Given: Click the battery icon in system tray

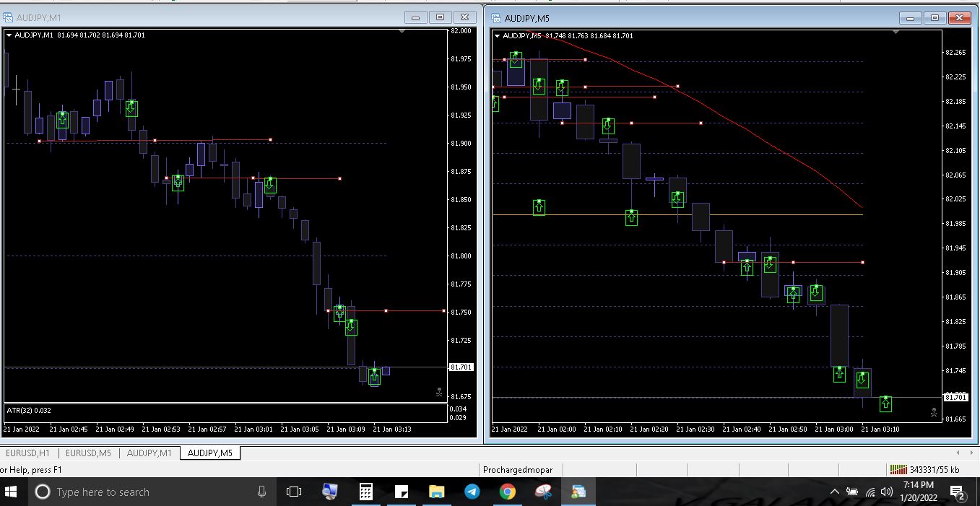Looking at the screenshot, I should pos(853,492).
